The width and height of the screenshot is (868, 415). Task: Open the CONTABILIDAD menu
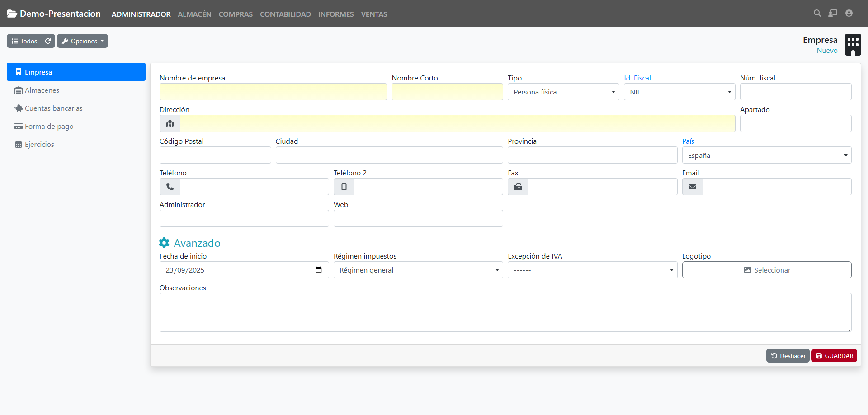[x=285, y=14]
